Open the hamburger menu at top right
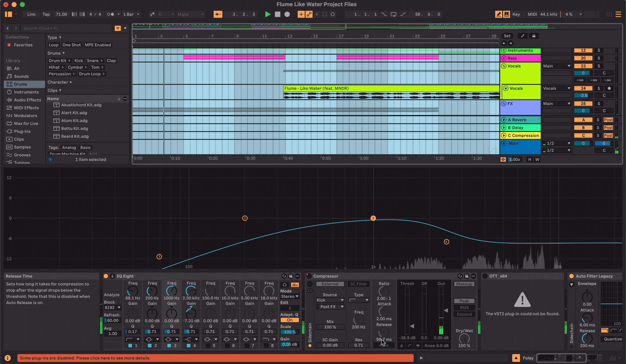Screen dimensions: 626x364 [x=618, y=14]
